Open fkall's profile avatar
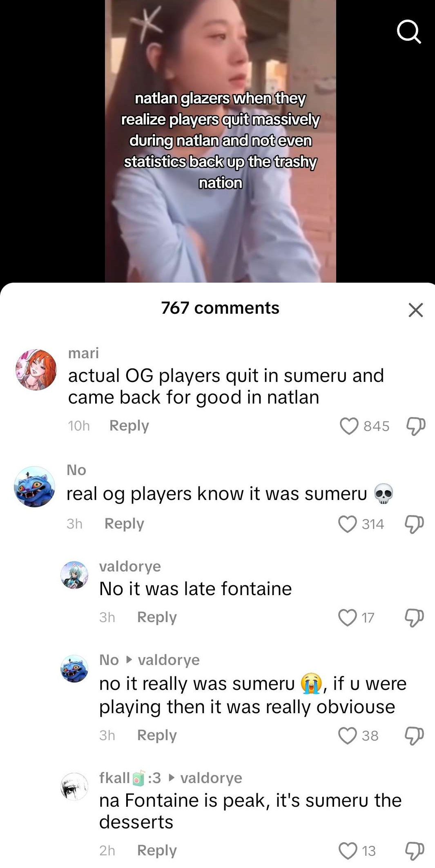The height and width of the screenshot is (868, 435). [x=74, y=786]
